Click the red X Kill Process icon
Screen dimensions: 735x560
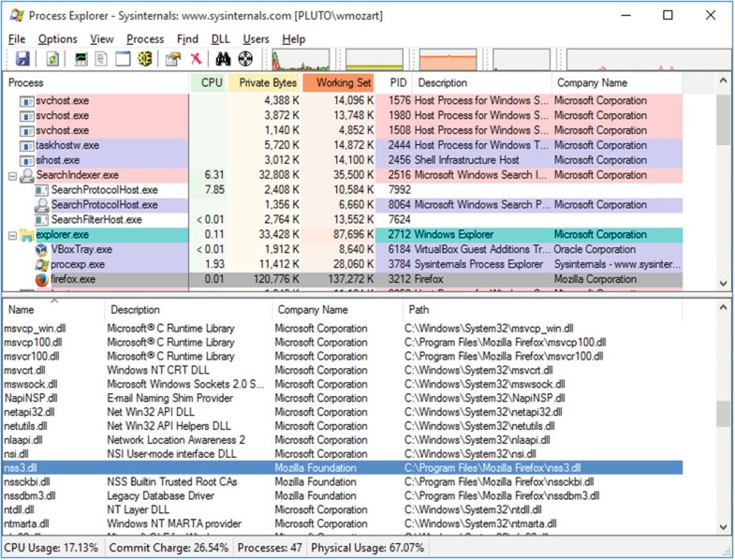196,59
